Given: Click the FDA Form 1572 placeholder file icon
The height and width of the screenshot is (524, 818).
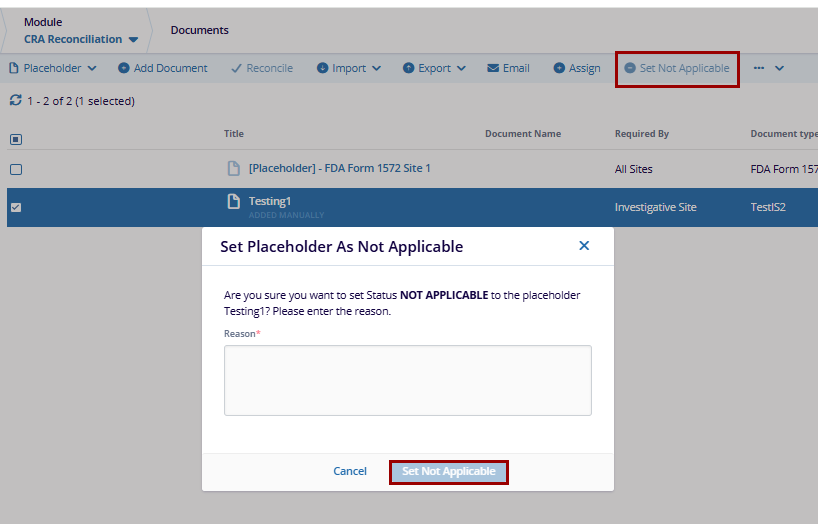Looking at the screenshot, I should (x=234, y=168).
